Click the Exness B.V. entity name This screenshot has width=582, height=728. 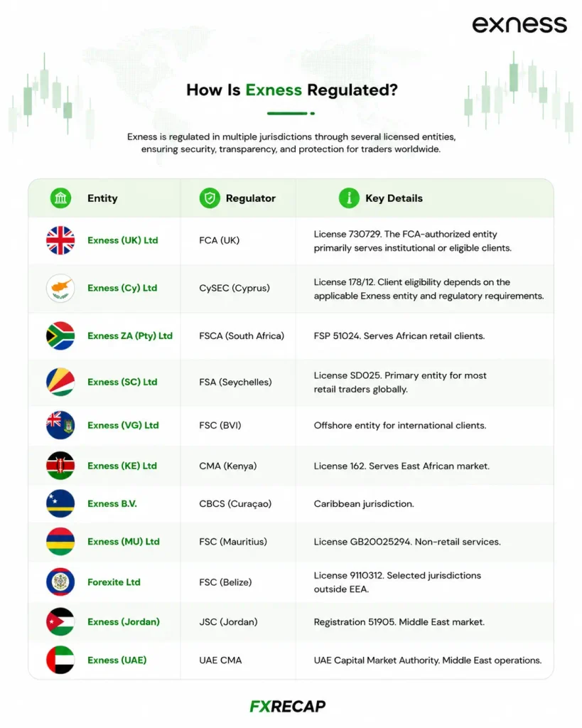(112, 504)
